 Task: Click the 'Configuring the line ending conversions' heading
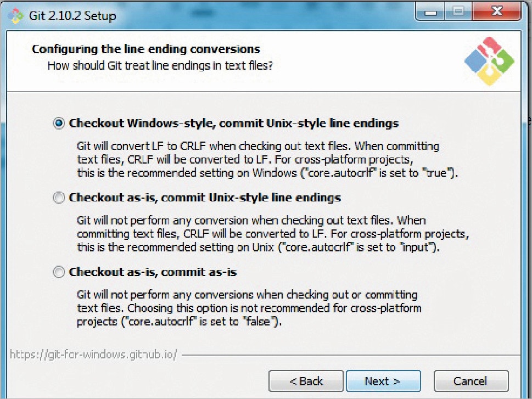pos(145,49)
